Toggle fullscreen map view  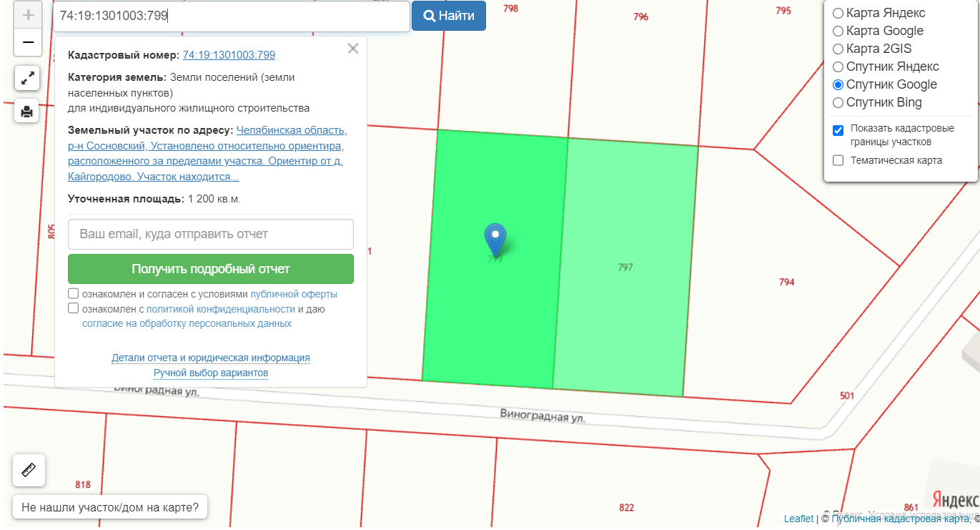pos(27,78)
